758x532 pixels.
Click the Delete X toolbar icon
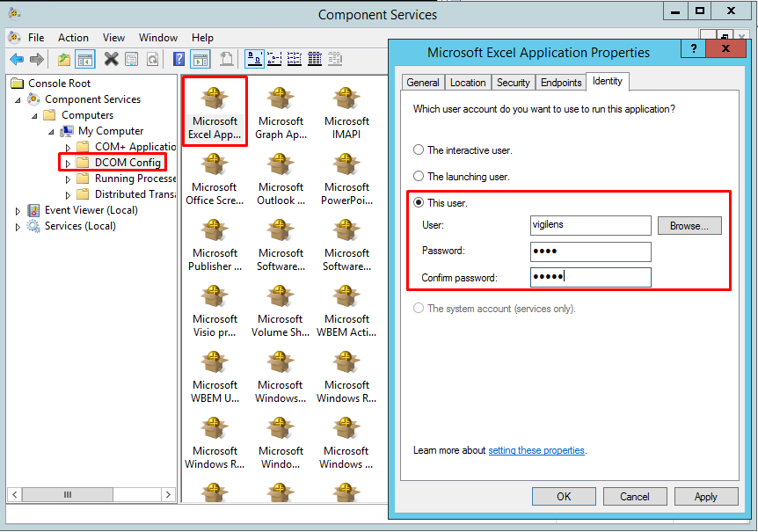111,59
